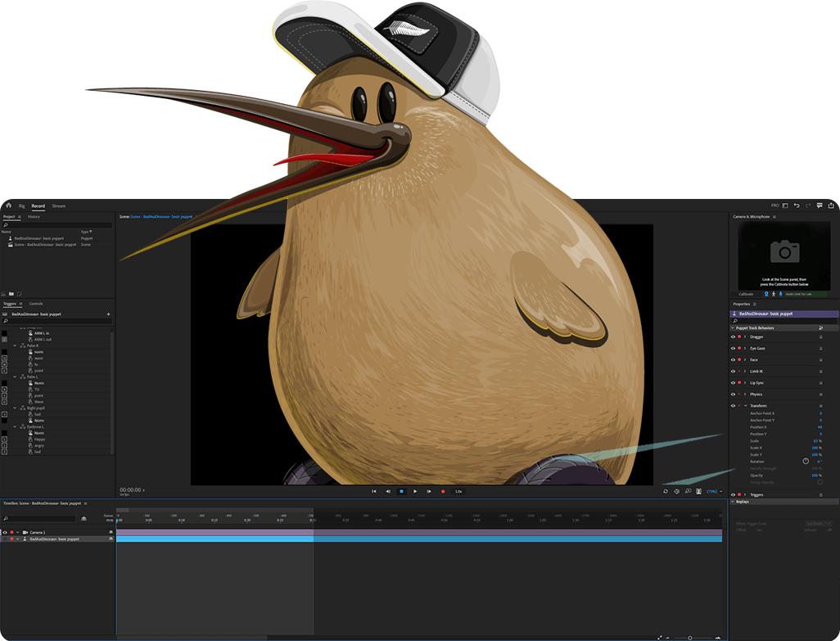Jump to scene start with rewind icon
Image resolution: width=840 pixels, height=641 pixels.
point(374,491)
